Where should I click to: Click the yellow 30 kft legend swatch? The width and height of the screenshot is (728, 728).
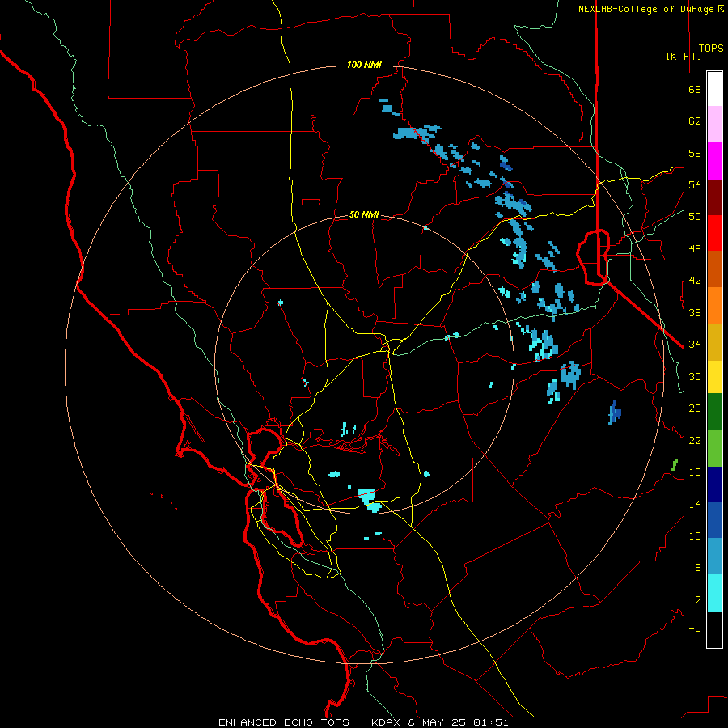714,376
